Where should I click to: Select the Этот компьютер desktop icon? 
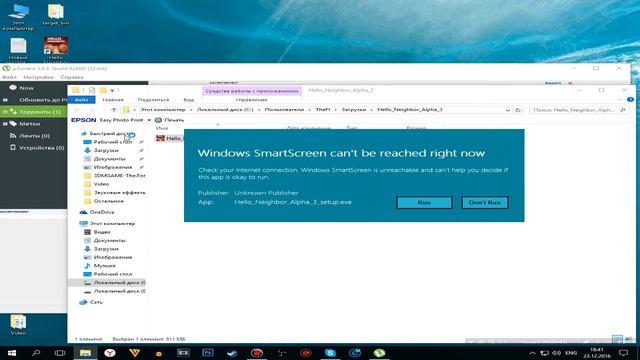[x=18, y=17]
